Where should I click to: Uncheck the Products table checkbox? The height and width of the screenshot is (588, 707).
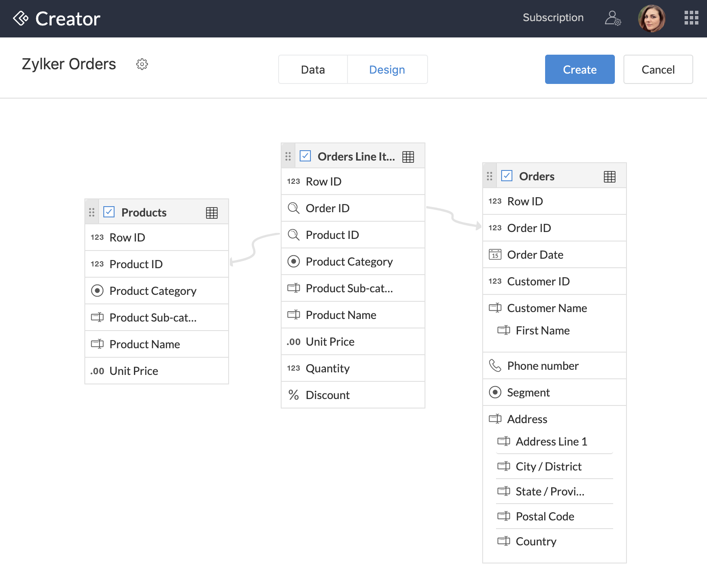pos(109,212)
